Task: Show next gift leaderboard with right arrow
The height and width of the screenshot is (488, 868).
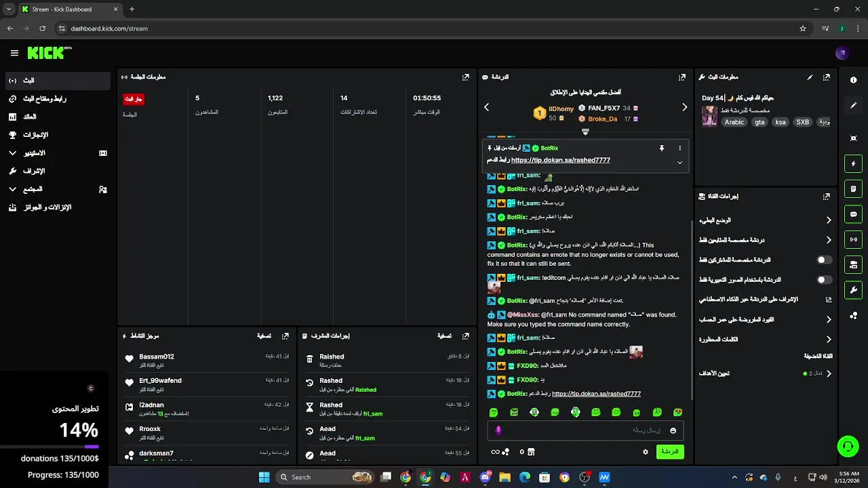Action: pos(684,107)
